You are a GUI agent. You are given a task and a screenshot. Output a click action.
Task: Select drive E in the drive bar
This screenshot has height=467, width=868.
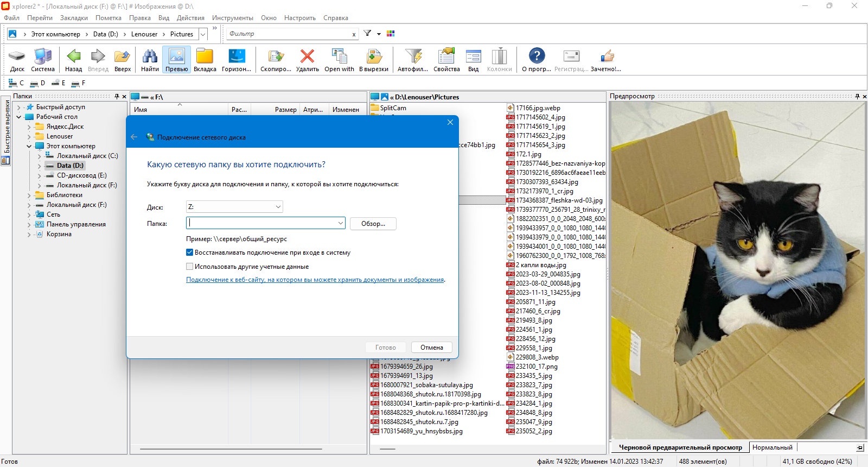click(x=59, y=83)
